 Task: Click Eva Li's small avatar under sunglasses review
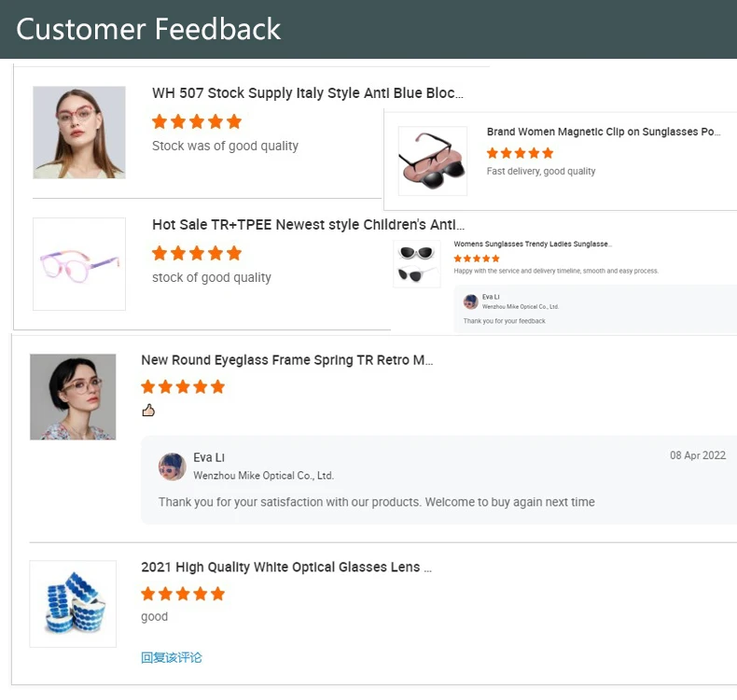click(x=470, y=301)
